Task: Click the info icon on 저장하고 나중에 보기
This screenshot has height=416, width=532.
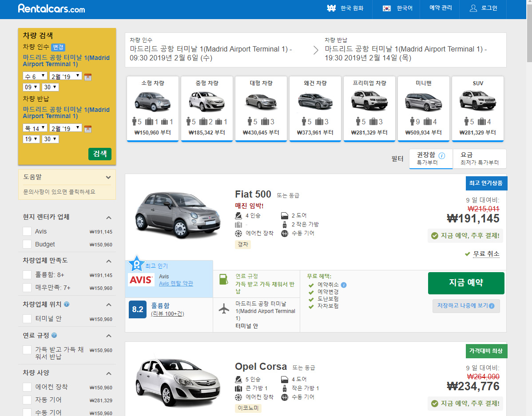Action: tap(492, 306)
